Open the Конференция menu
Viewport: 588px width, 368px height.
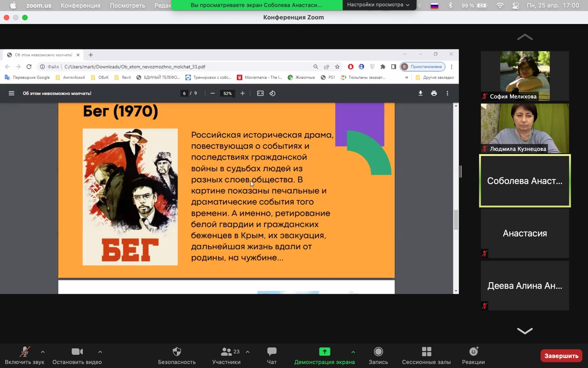click(81, 6)
